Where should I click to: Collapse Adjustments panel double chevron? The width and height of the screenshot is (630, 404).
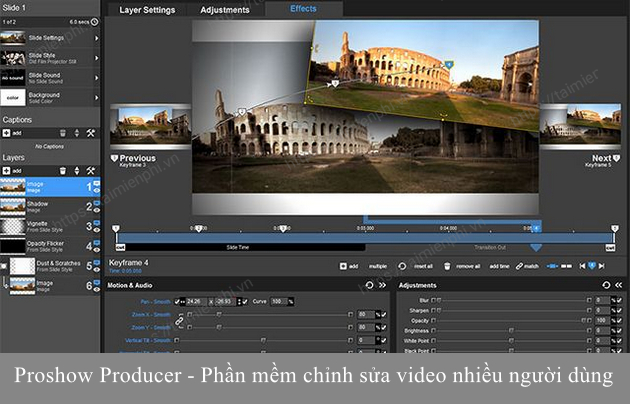click(618, 285)
